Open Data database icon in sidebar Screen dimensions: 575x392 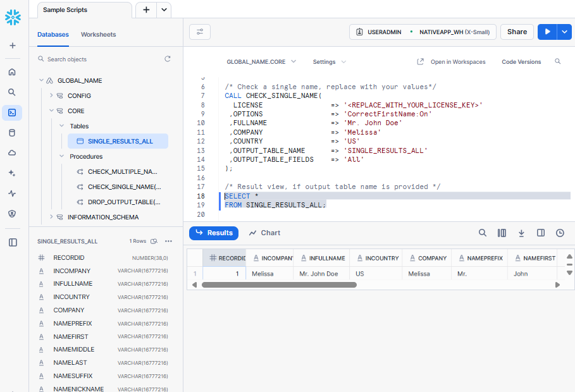(x=12, y=133)
